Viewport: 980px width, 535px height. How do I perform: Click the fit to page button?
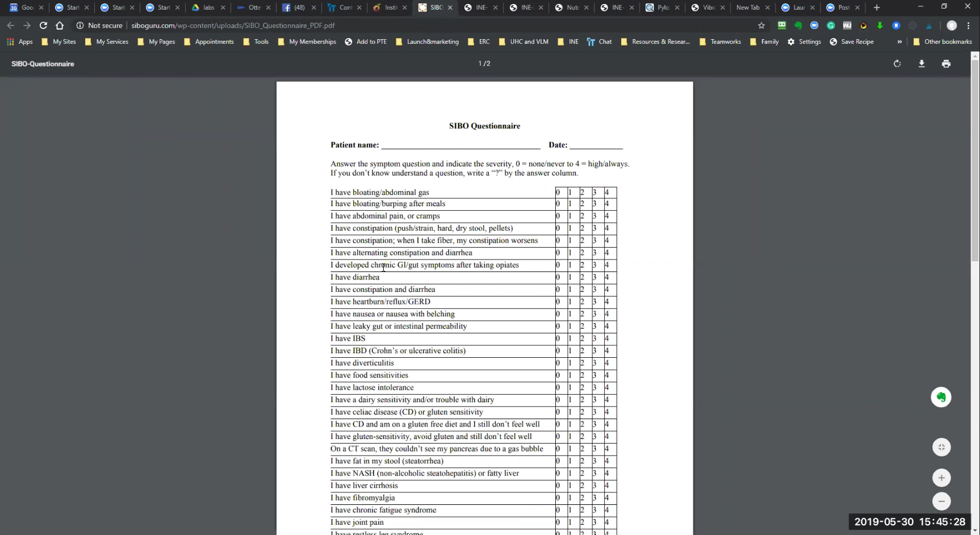pos(941,448)
